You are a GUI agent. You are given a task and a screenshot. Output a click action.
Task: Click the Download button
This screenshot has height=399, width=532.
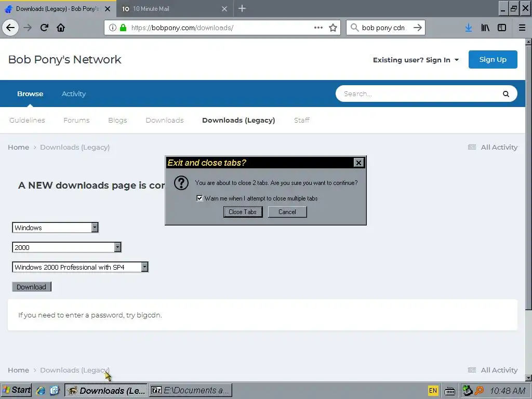pos(32,287)
